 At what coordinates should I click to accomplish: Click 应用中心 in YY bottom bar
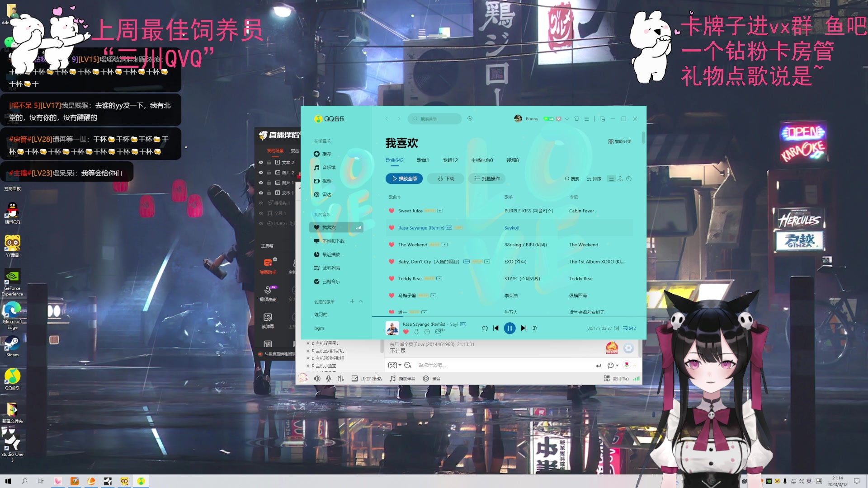[x=617, y=379]
